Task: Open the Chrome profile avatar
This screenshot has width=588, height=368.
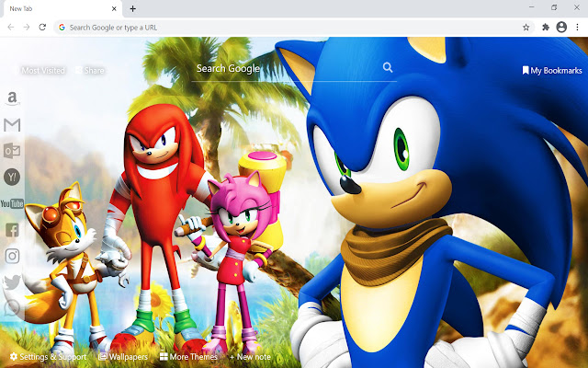Action: 561,27
